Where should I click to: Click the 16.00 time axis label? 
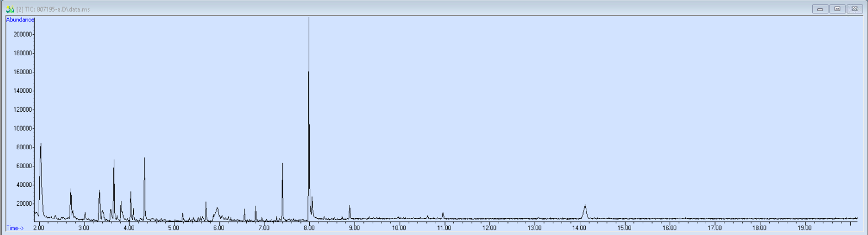click(669, 228)
